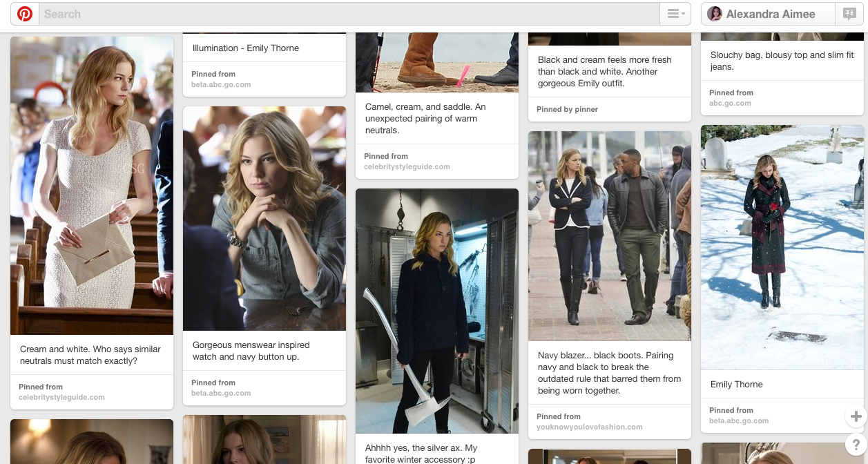
Task: Click 'Illumination - Emily Thorne' caption
Action: (x=246, y=48)
